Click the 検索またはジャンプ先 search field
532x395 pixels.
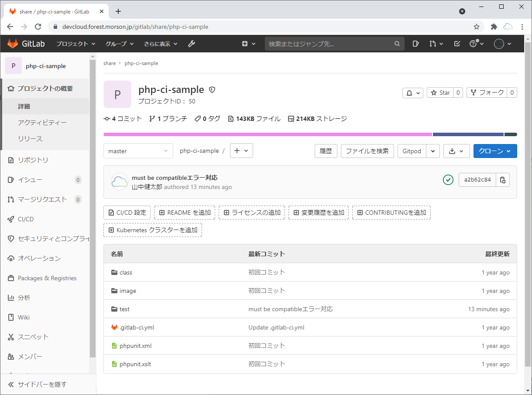tap(329, 44)
